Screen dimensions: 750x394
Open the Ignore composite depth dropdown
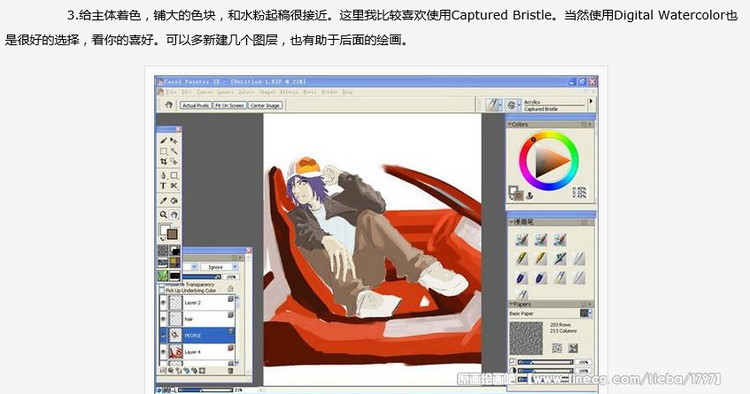pos(219,267)
